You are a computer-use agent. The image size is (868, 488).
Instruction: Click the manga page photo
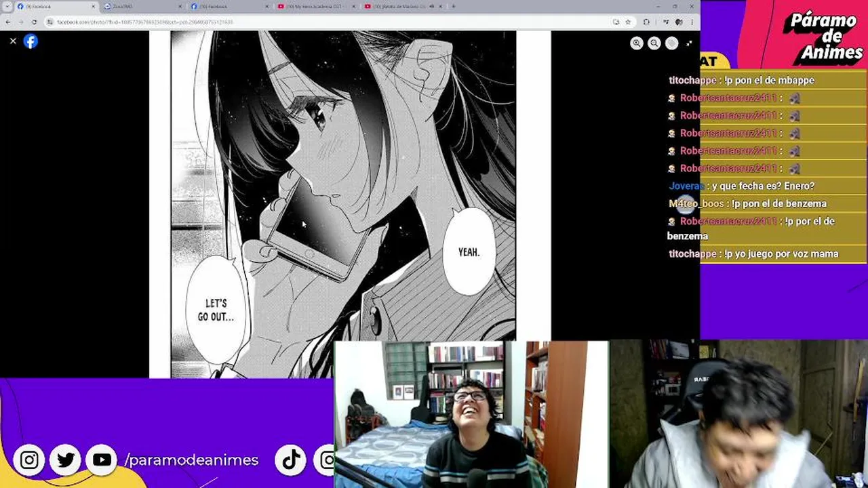[350, 204]
